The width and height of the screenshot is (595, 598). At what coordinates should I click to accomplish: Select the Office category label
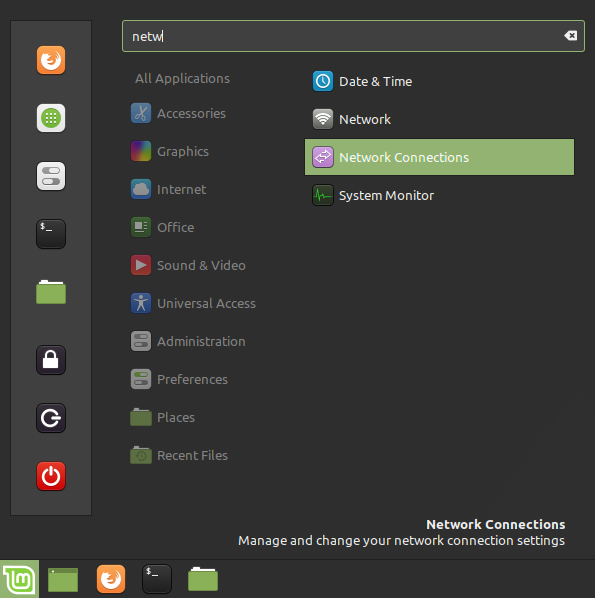(175, 228)
